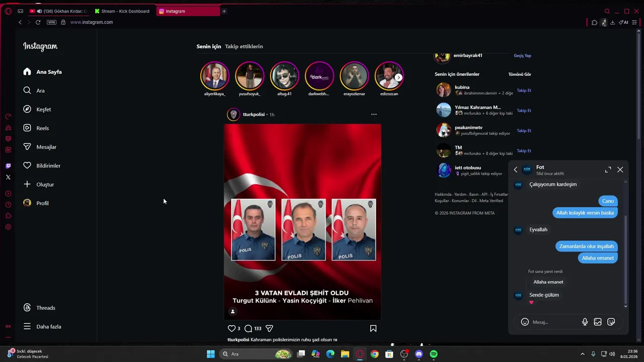Viewport: 644px width, 362px height.
Task: Show next stories with arrow button
Action: coord(398,77)
